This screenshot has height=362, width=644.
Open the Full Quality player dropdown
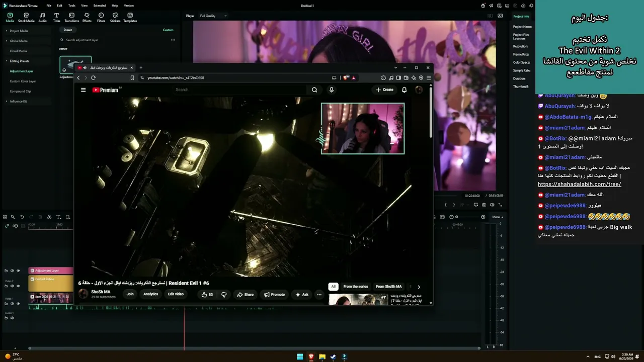(x=213, y=16)
